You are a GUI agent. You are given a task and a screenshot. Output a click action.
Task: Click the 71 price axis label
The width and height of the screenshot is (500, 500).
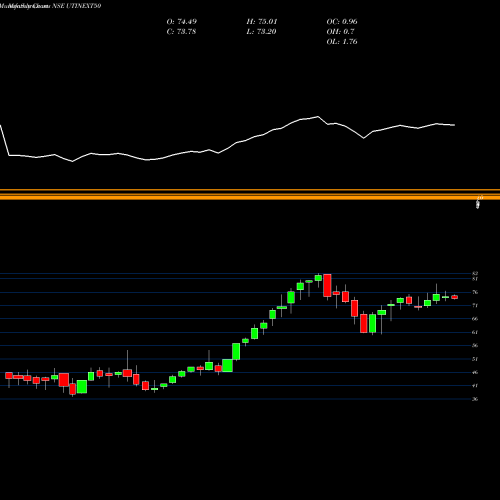tap(475, 305)
